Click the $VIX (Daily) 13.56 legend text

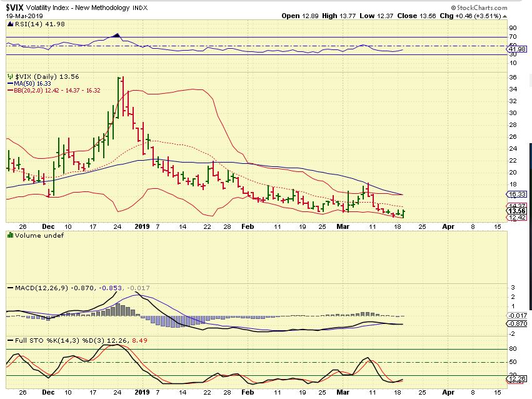click(x=47, y=77)
